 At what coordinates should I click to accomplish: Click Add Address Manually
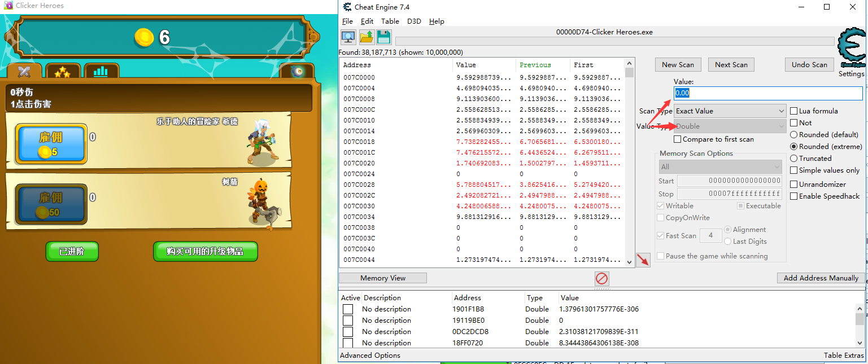(821, 278)
